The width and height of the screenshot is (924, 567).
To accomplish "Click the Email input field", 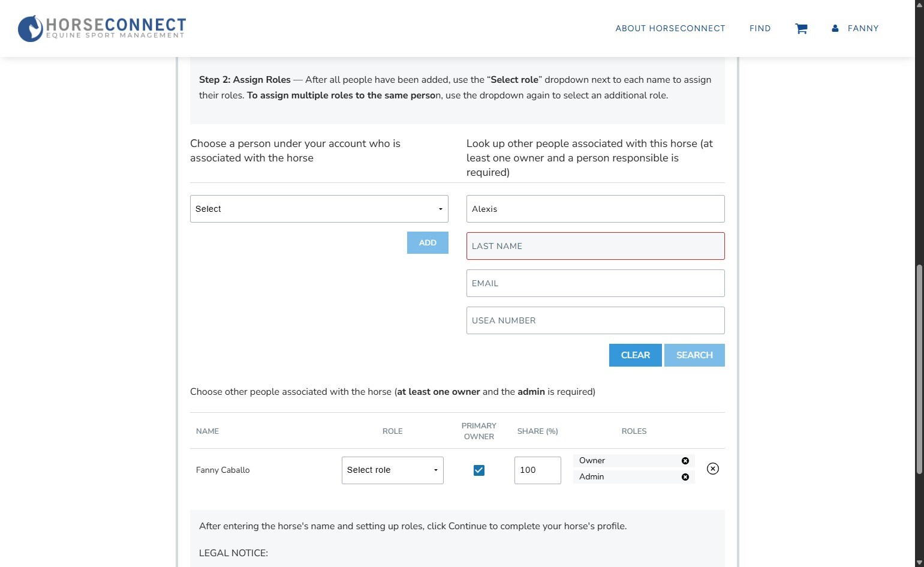I will tap(595, 283).
